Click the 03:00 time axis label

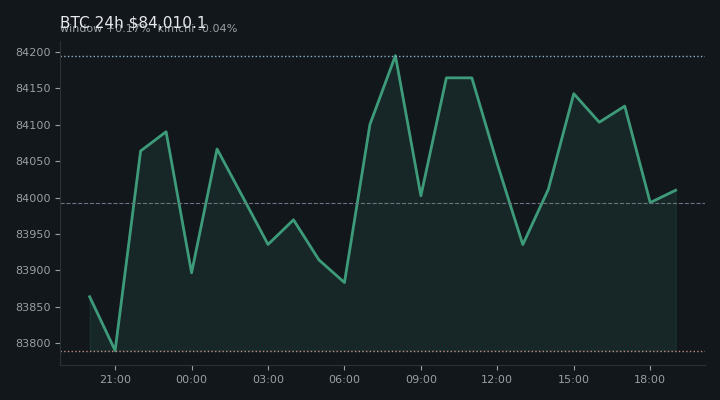pyautogui.click(x=268, y=379)
